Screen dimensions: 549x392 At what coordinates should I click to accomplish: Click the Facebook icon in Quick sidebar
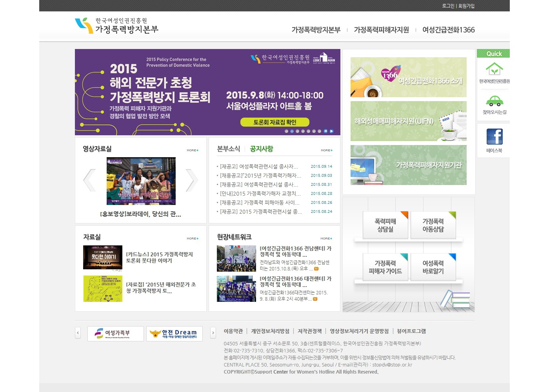click(494, 137)
